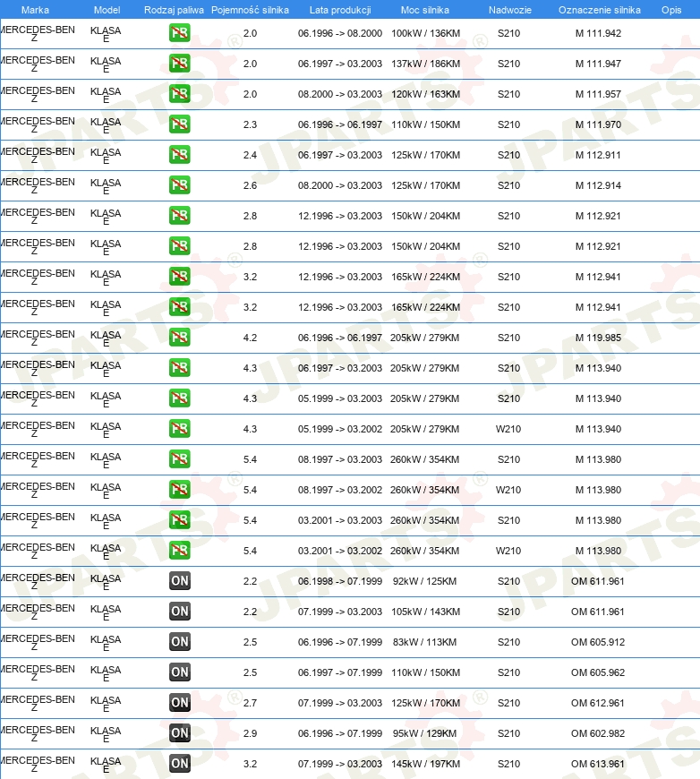Click the 2.6 engine capacity cell
Screen dimensions: 700x779
pos(250,185)
